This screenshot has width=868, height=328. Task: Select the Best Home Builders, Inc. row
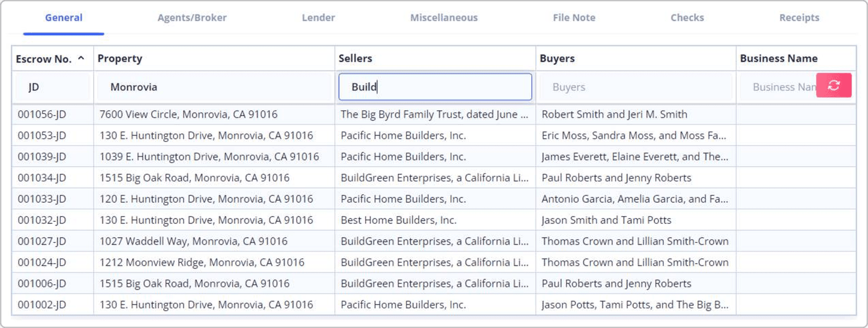coord(399,220)
